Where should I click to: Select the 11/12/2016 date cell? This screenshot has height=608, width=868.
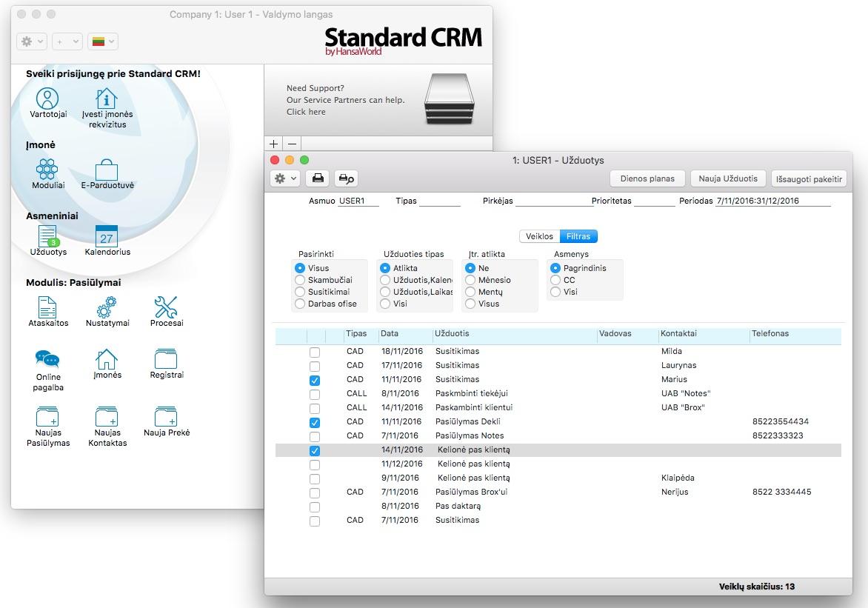(402, 464)
